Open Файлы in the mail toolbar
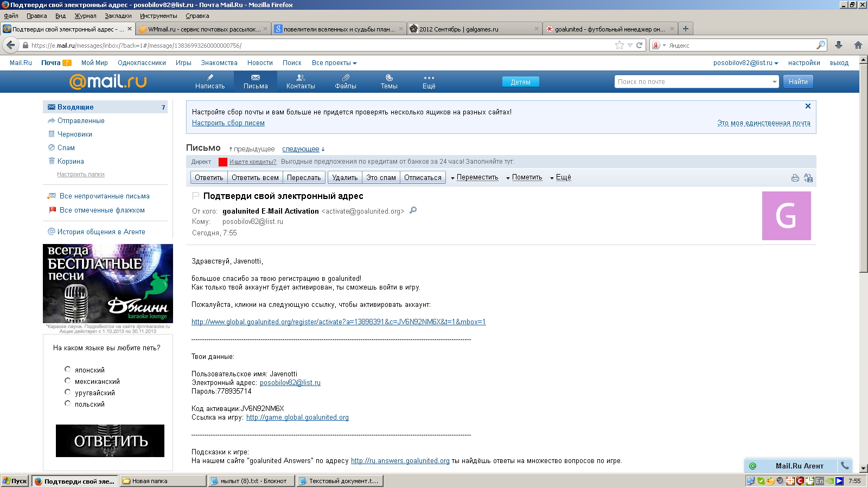Image resolution: width=868 pixels, height=488 pixels. (346, 81)
